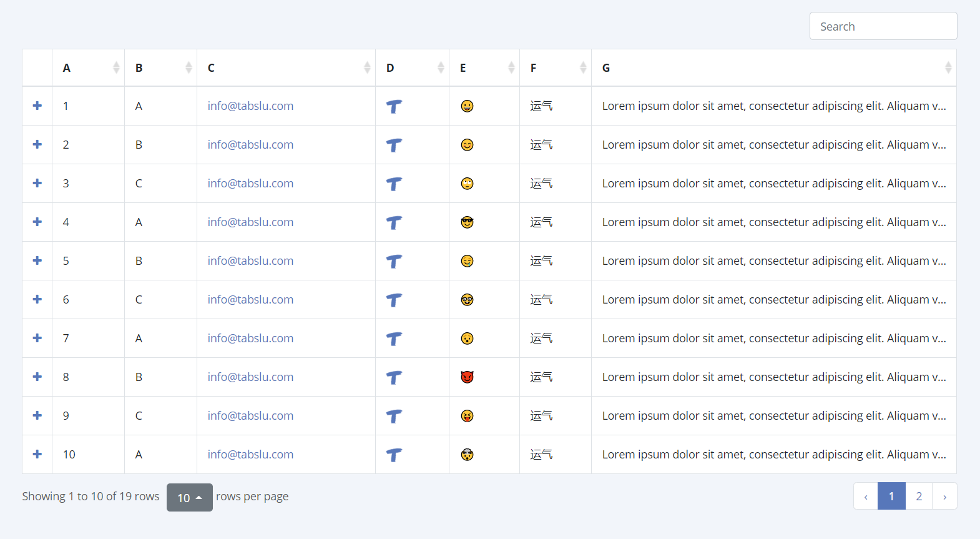Expand row 1 with the plus icon
The width and height of the screenshot is (980, 539).
click(x=37, y=106)
